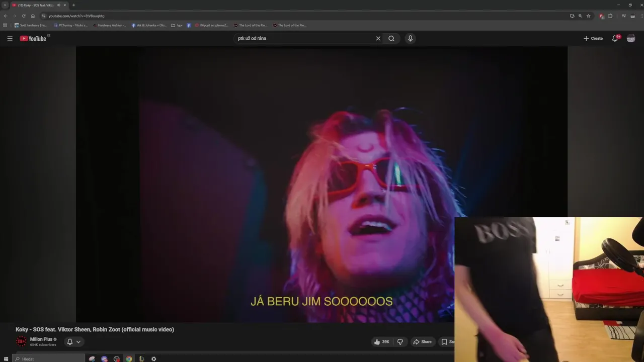
Task: Open the Igor bookmarks folder
Action: (x=177, y=25)
